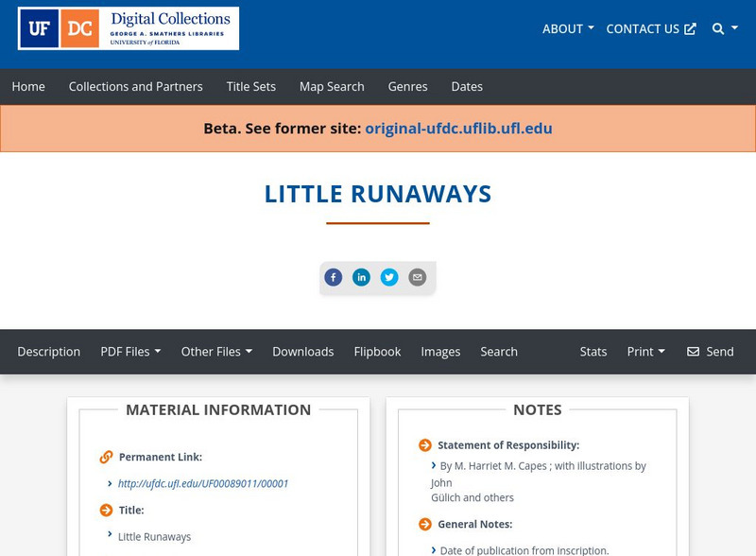Click the UF DC Digital Collections logo
This screenshot has width=756, height=556.
pos(128,28)
